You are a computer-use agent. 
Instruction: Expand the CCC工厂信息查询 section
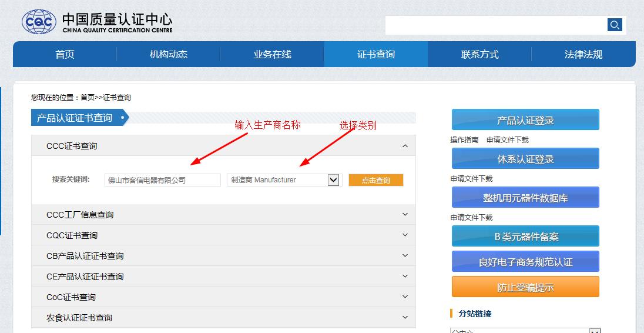click(x=223, y=215)
